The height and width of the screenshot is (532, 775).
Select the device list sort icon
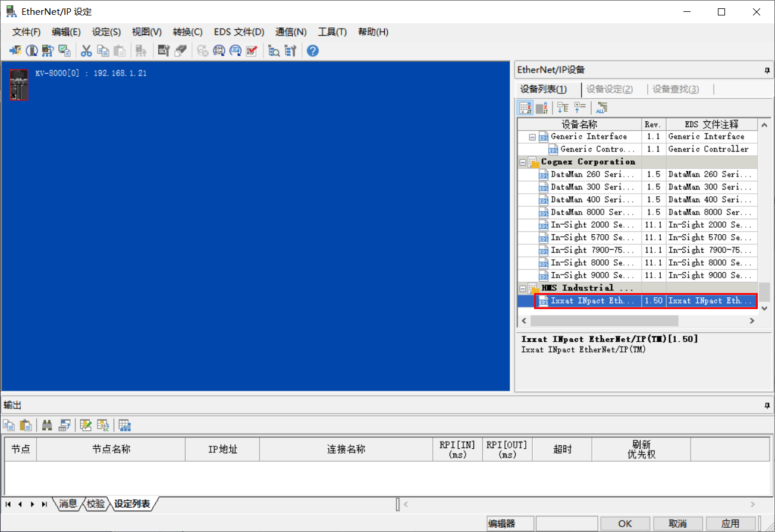(543, 108)
